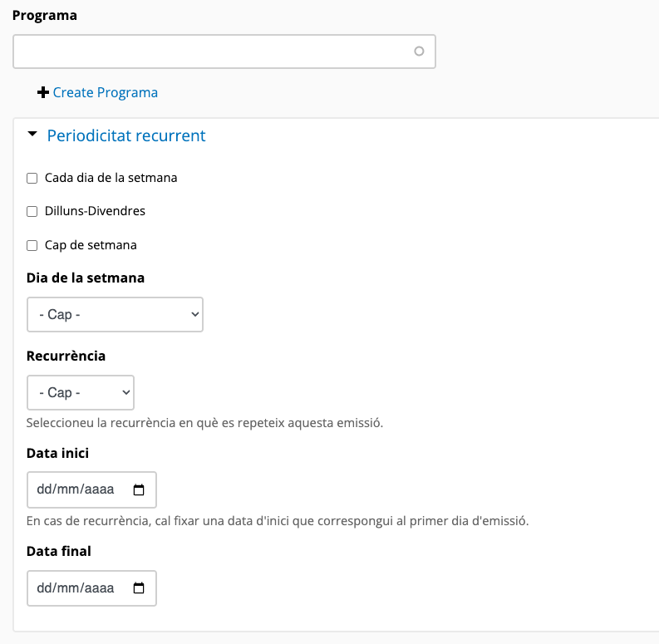This screenshot has height=644, width=659.
Task: Select the aaaa segment in Data inici
Action: click(98, 490)
